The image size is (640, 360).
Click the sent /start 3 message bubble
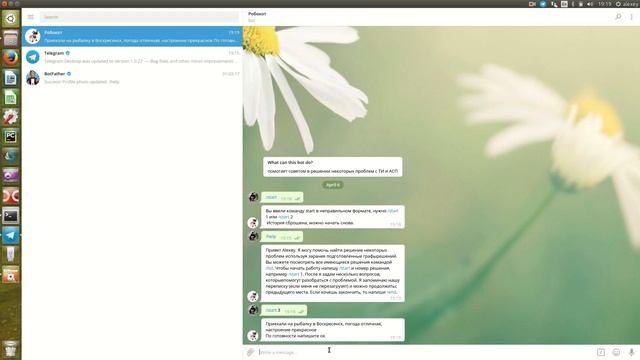[284, 311]
